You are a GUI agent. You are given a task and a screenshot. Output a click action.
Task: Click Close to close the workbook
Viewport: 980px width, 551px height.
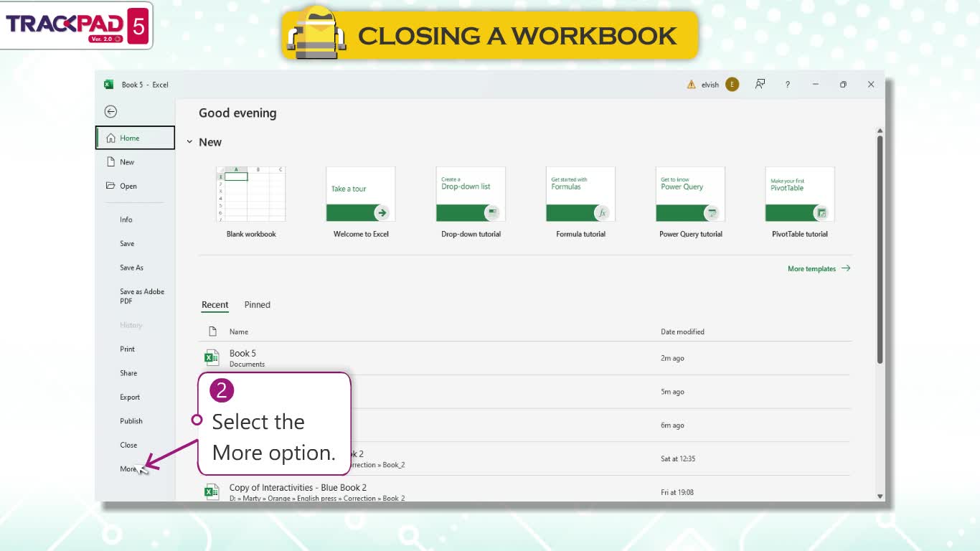pos(128,445)
